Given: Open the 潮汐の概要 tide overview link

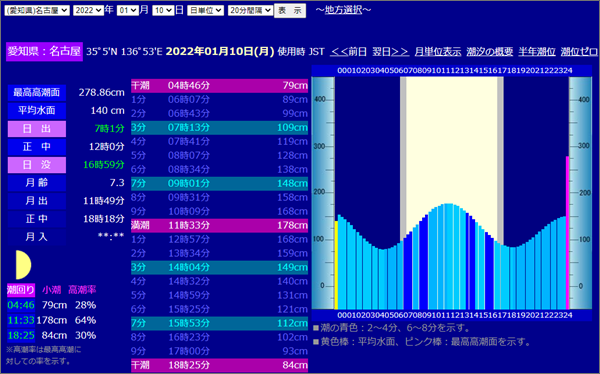Looking at the screenshot, I should tap(489, 52).
